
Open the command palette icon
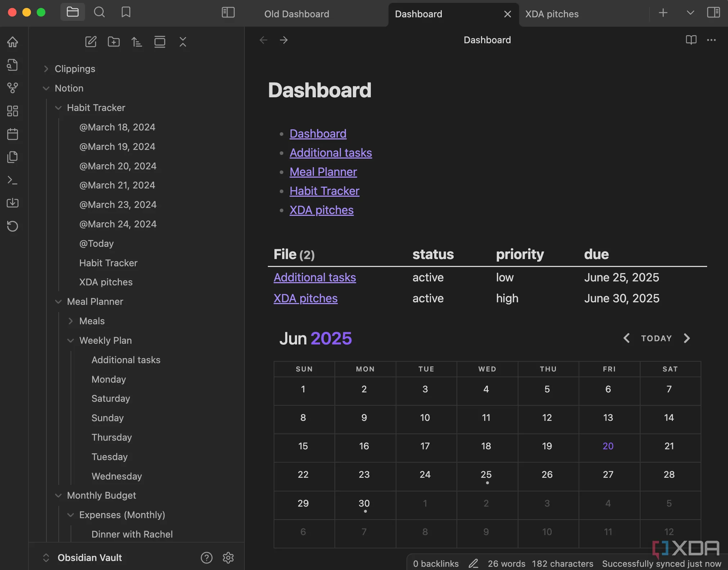13,180
